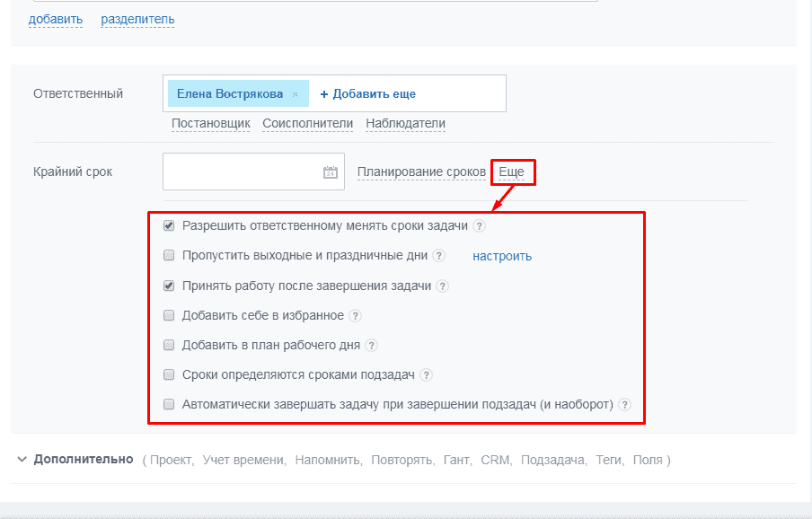The width and height of the screenshot is (812, 519).
Task: Open help tooltip for 'Добавить в план рабочего дня'
Action: pyautogui.click(x=371, y=346)
